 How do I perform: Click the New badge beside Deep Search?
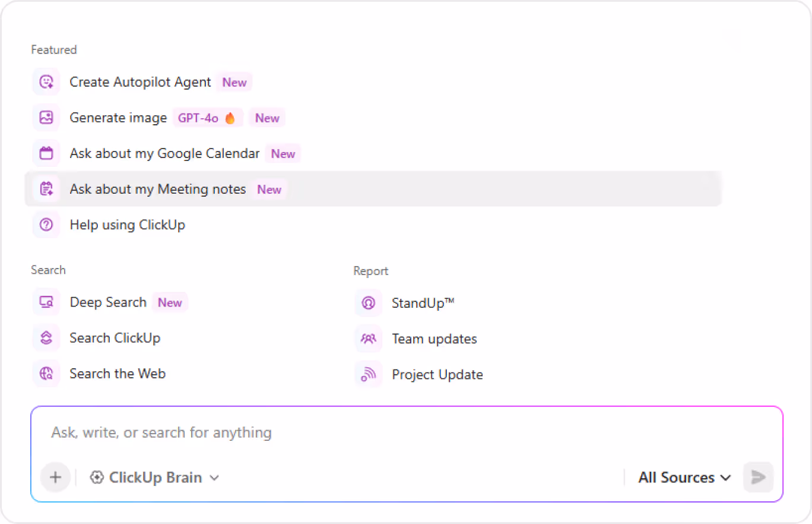tap(170, 302)
